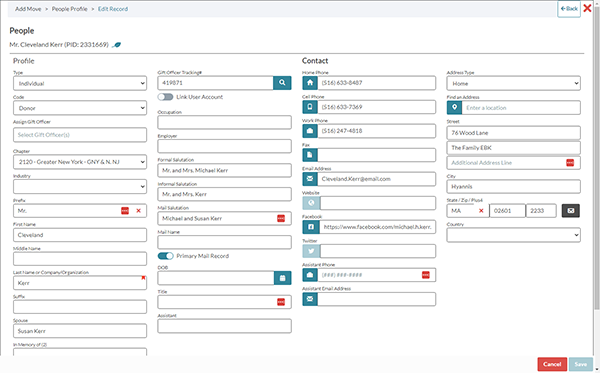Clear the Prefix field with red X
Viewport: 600px width, 373px height.
coord(139,211)
